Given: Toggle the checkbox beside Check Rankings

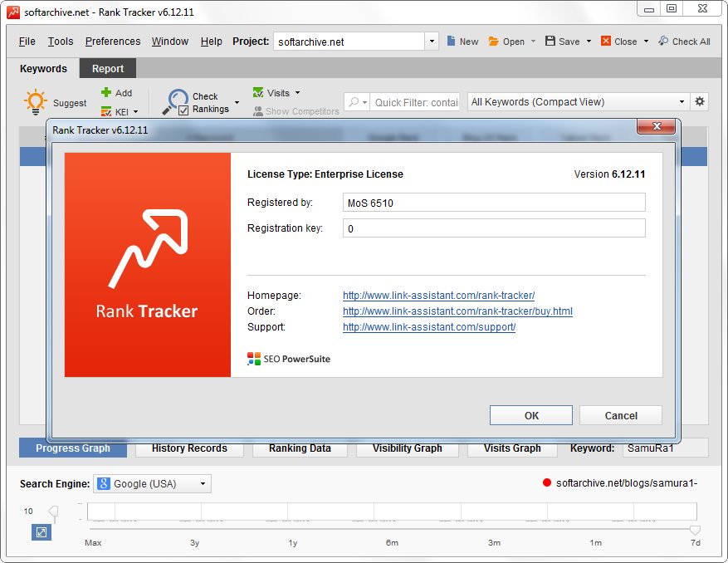Looking at the screenshot, I should 183,110.
